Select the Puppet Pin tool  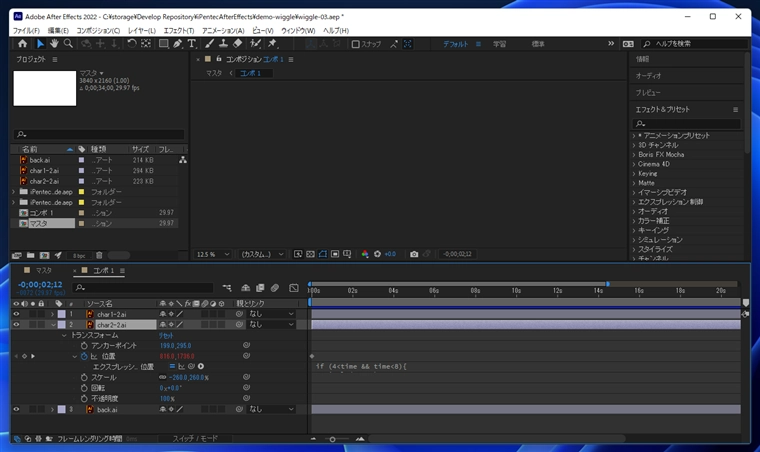click(272, 44)
